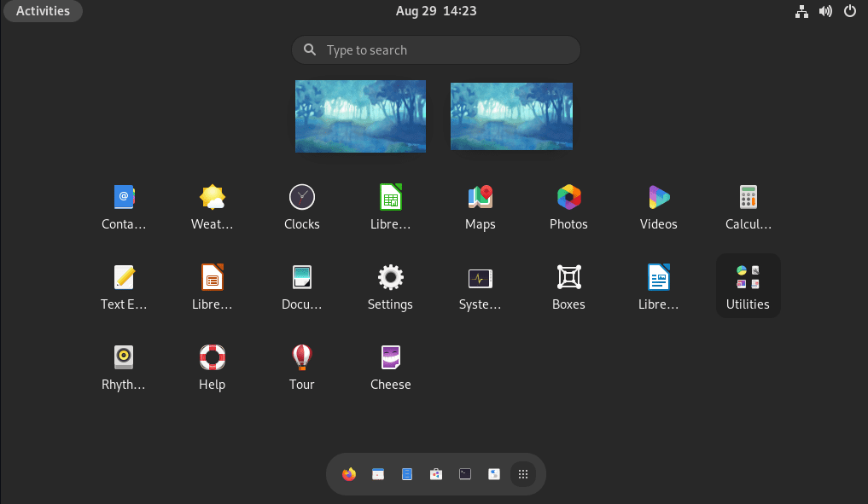Open the Settings gear app
The image size is (868, 504).
tap(390, 287)
